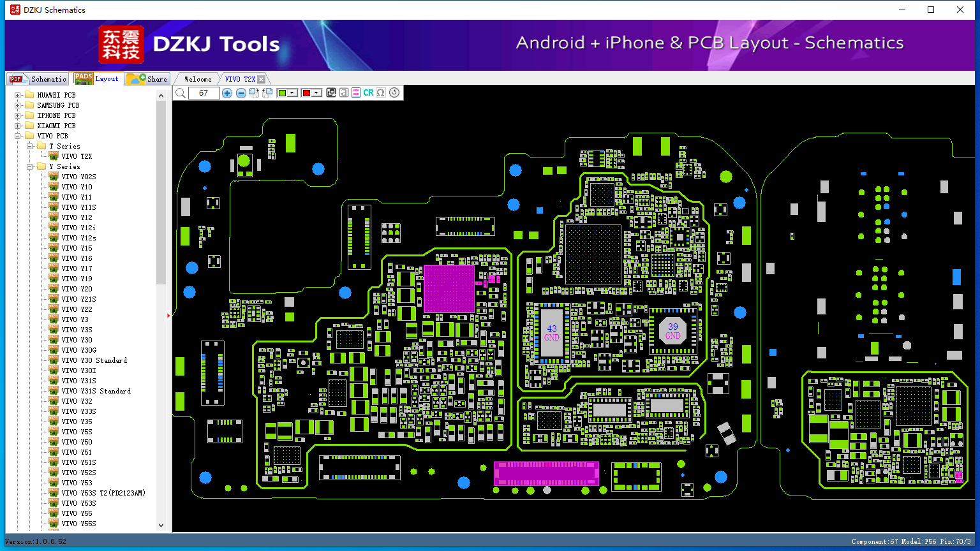This screenshot has height=551, width=980.
Task: Toggle the letter 'a' text display icon
Action: [343, 93]
